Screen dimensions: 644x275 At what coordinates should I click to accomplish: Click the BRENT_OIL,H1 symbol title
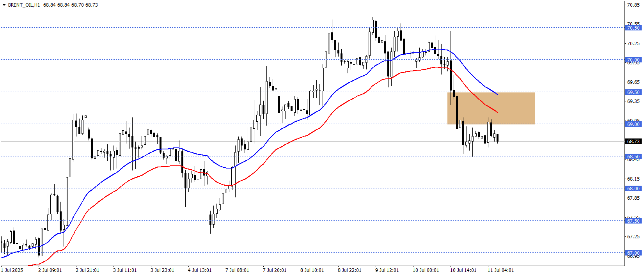pos(24,5)
